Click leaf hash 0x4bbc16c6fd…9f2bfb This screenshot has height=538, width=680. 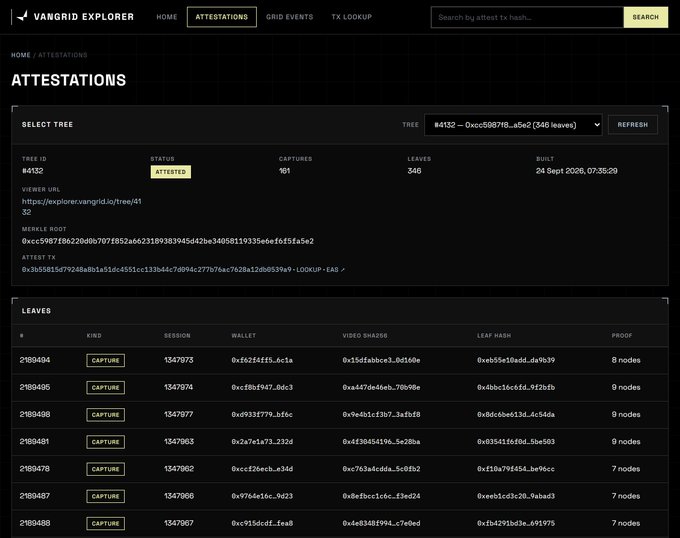coord(516,387)
